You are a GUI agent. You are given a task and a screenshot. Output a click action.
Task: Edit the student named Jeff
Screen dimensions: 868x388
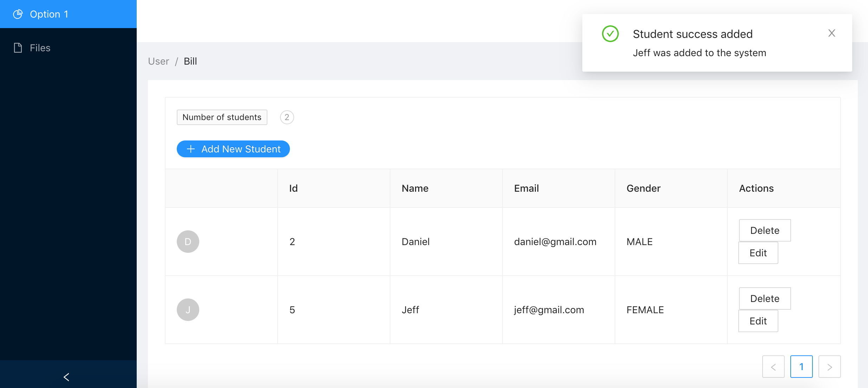[x=758, y=321]
